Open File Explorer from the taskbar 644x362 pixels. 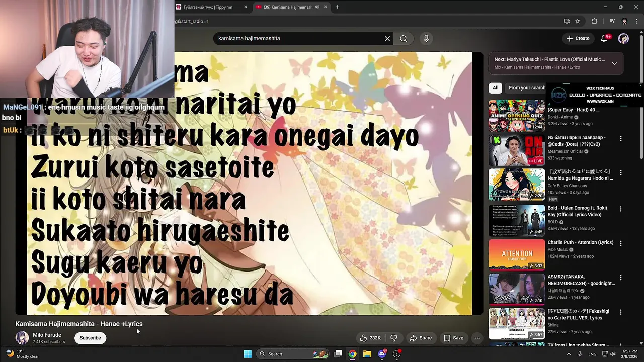coord(367,354)
